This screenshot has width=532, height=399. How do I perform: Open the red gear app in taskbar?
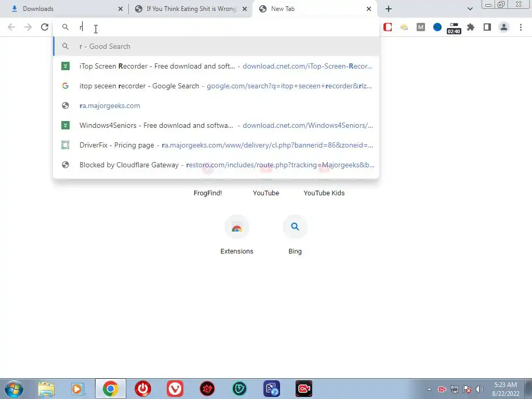click(x=207, y=389)
